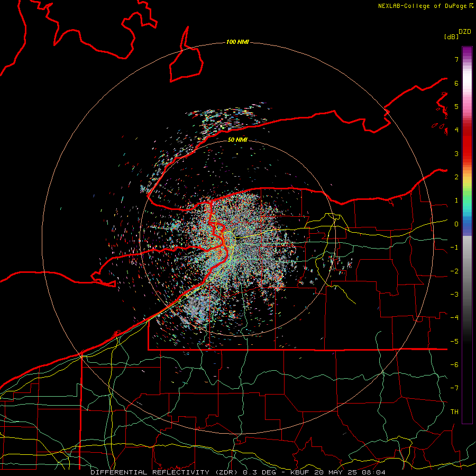Click the KBUF station identifier
476x476 pixels.
(300, 472)
